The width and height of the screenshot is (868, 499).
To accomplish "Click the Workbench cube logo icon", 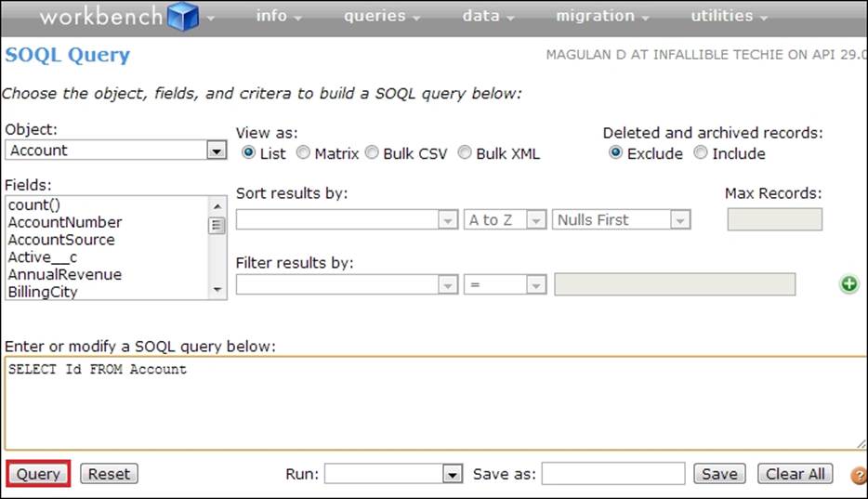I will (183, 17).
